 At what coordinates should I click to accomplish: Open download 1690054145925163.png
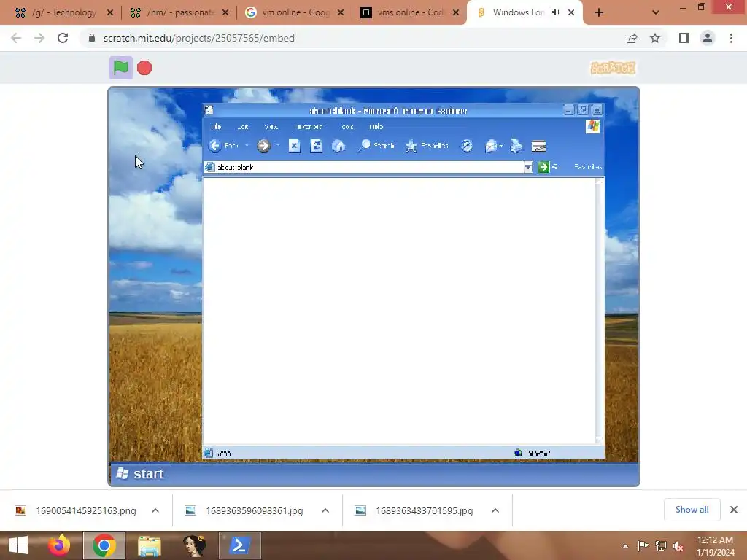click(x=76, y=510)
